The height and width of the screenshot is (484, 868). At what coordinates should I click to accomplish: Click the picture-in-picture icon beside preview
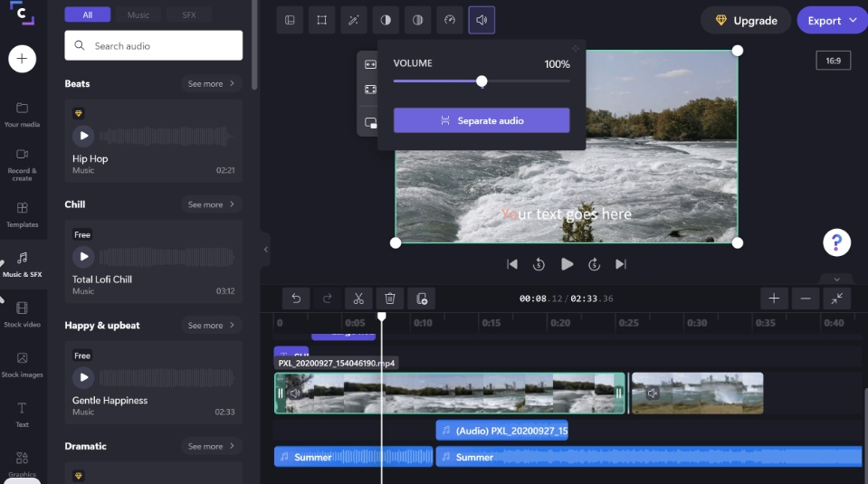[x=370, y=123]
